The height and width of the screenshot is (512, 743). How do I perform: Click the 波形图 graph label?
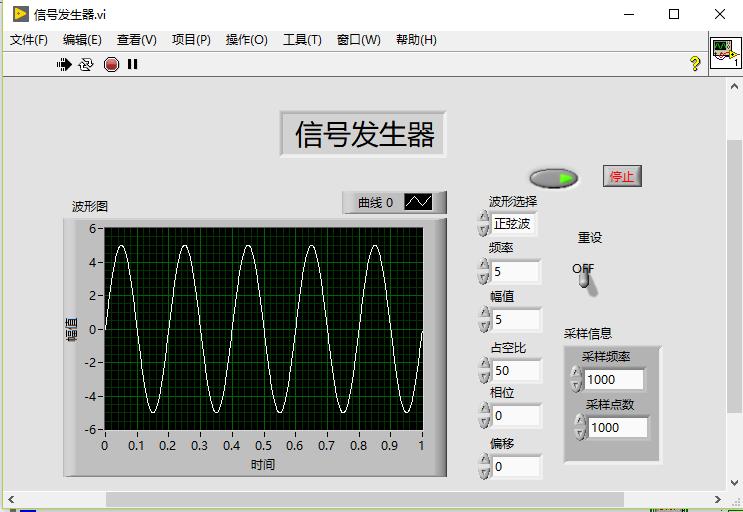click(x=90, y=207)
